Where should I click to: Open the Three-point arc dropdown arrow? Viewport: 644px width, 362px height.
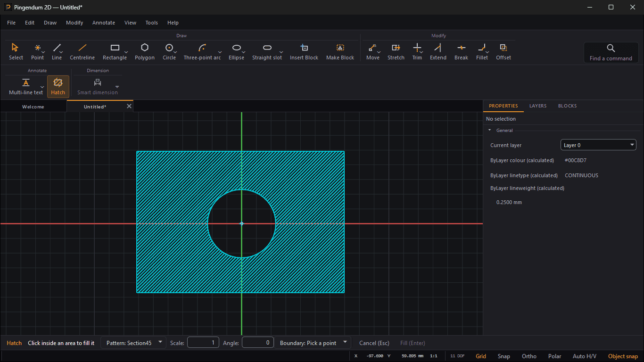220,52
